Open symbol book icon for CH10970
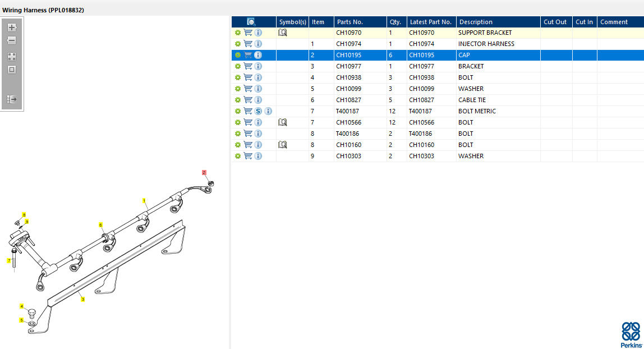 283,33
